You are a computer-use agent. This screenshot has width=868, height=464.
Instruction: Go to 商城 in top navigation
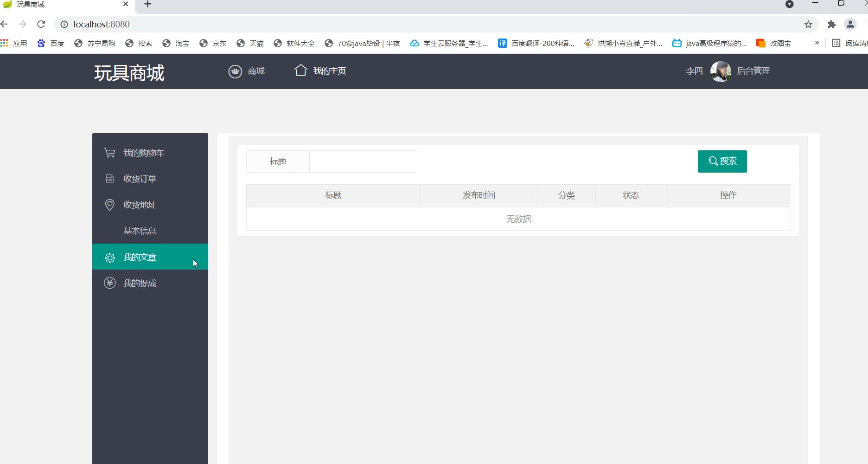click(256, 71)
